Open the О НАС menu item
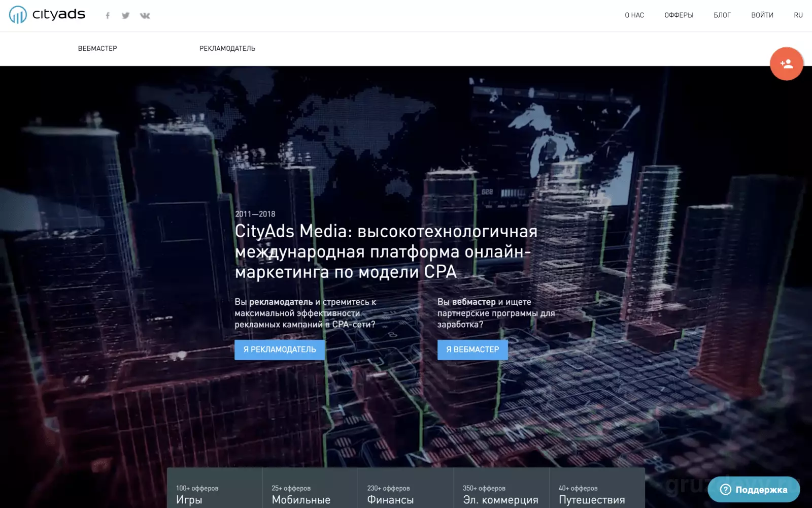Viewport: 812px width, 508px height. point(634,15)
